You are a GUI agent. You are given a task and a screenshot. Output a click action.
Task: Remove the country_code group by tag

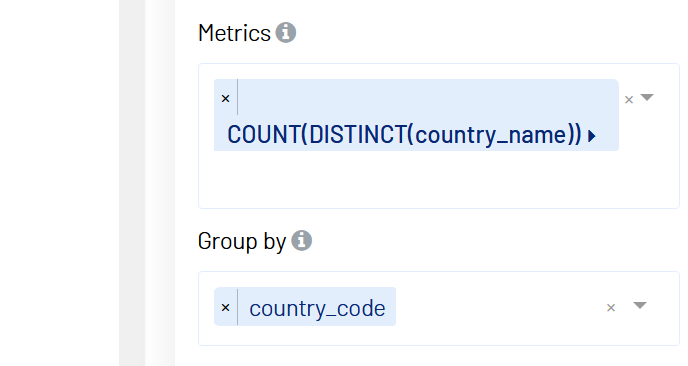pyautogui.click(x=226, y=307)
